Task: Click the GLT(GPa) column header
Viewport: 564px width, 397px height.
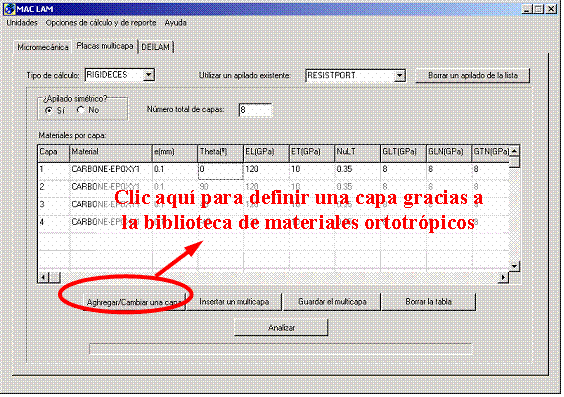Action: coord(403,154)
